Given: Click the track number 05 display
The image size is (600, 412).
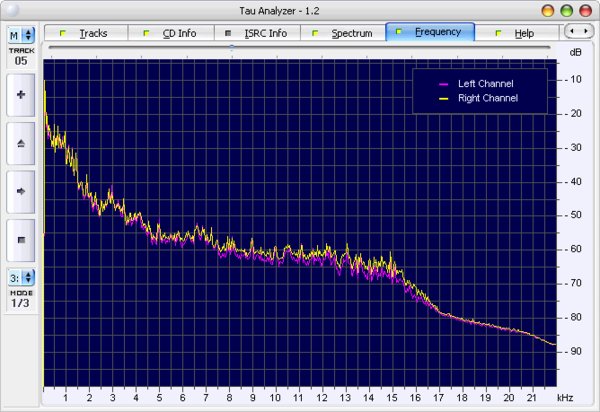Looking at the screenshot, I should [21, 61].
